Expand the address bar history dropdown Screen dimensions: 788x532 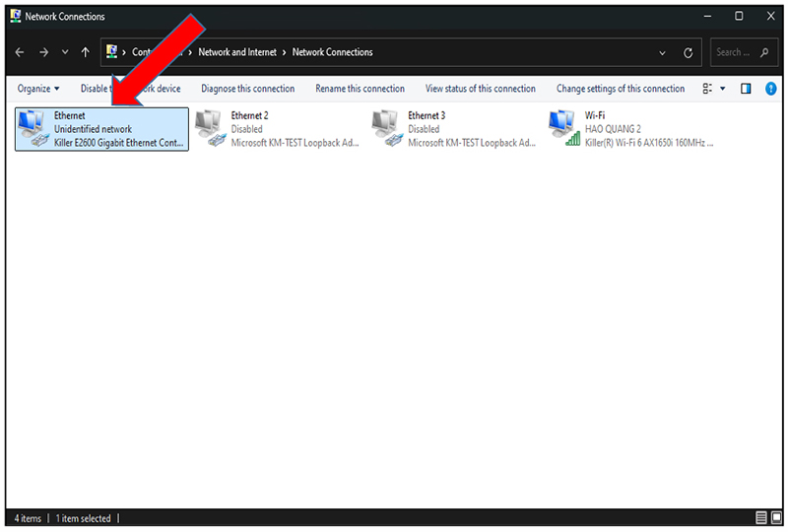(x=662, y=53)
